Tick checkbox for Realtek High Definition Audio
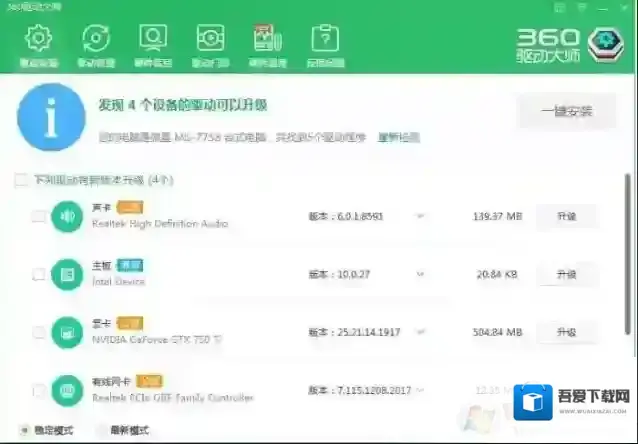The image size is (638, 444). pos(38,216)
